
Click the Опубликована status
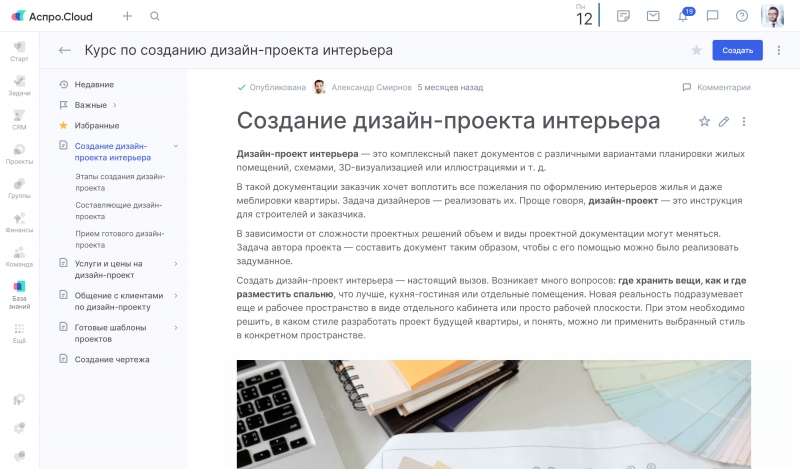[272, 87]
